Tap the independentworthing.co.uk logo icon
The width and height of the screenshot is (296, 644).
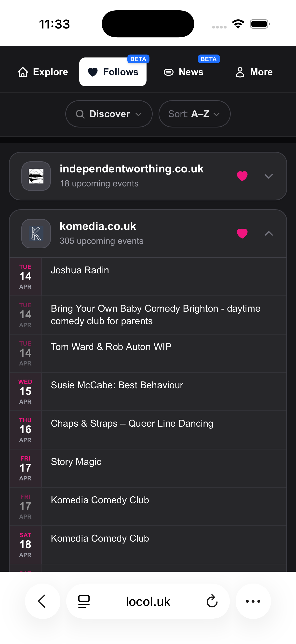[x=36, y=176]
